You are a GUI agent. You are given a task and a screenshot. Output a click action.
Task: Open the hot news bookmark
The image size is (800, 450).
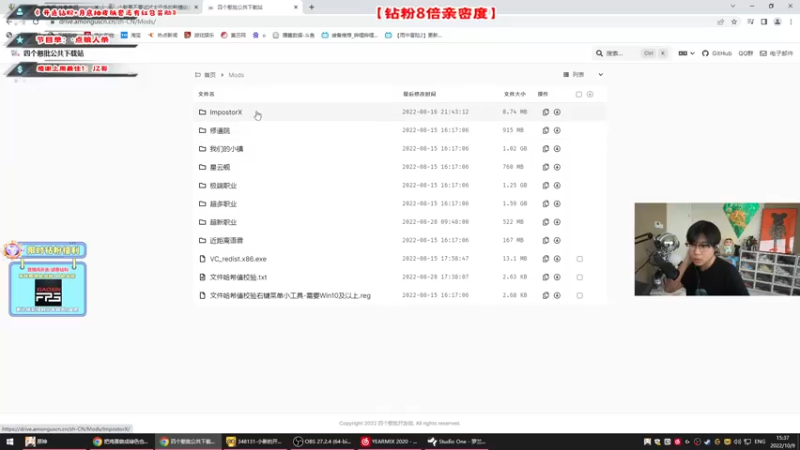coord(163,35)
